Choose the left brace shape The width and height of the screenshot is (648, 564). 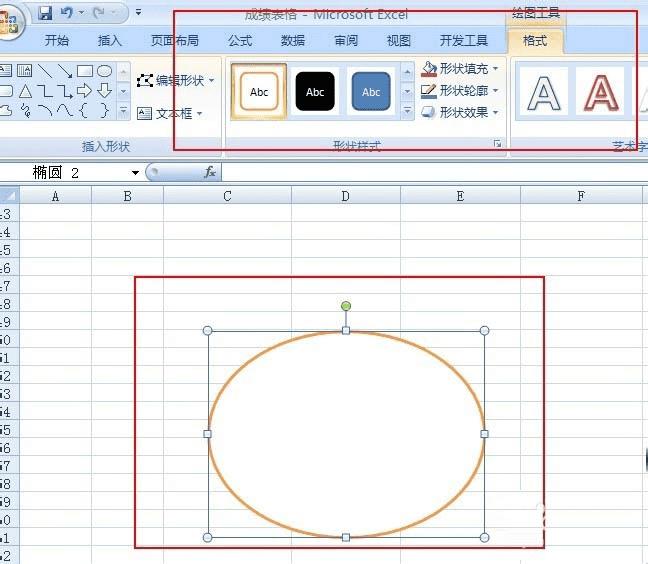click(84, 111)
